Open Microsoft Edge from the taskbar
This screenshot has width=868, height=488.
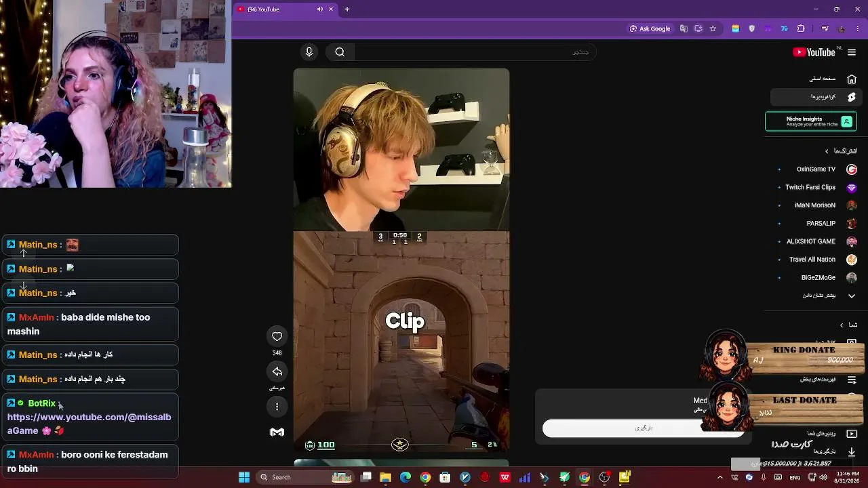(406, 477)
